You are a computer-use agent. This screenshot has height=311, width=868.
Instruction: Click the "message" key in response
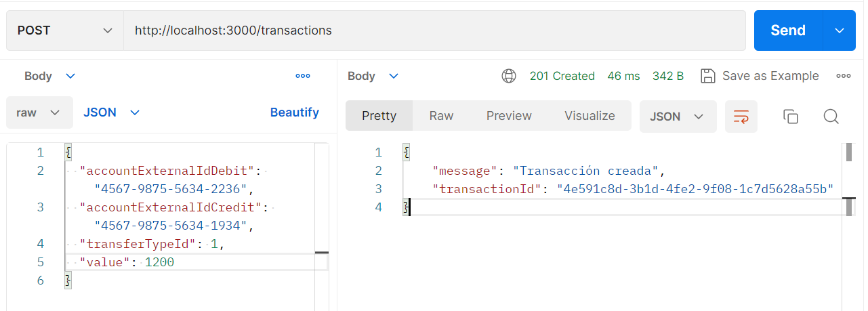[x=465, y=171]
